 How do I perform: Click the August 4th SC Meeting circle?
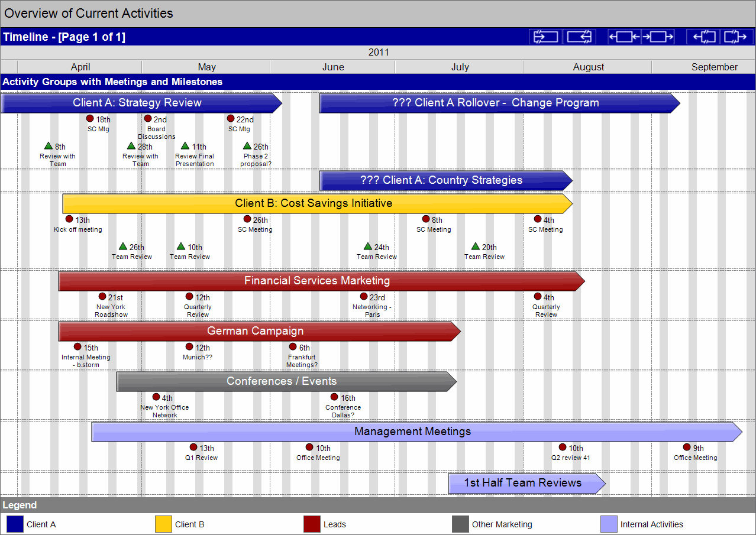[538, 219]
